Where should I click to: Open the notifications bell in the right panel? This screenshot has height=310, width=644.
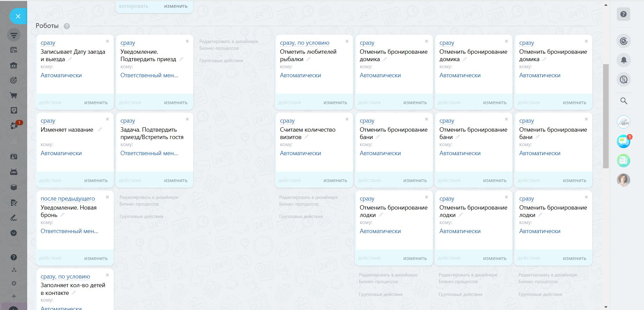[x=624, y=60]
